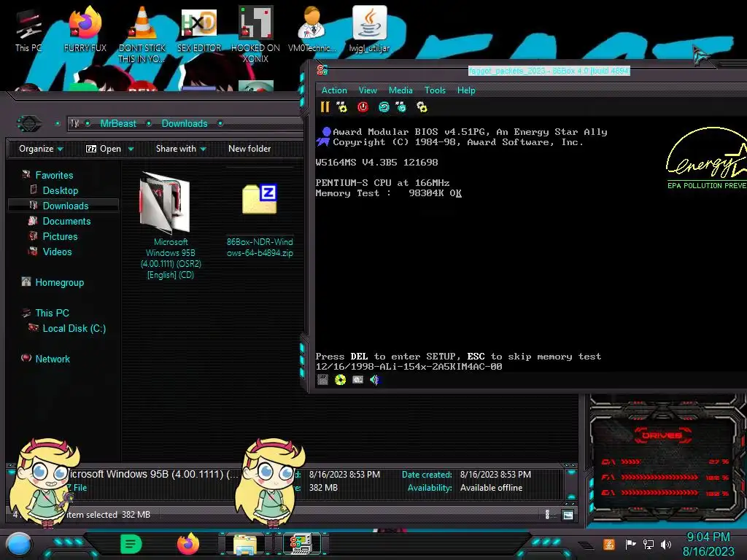
Task: Click the Start orb on the taskbar
Action: (19, 544)
